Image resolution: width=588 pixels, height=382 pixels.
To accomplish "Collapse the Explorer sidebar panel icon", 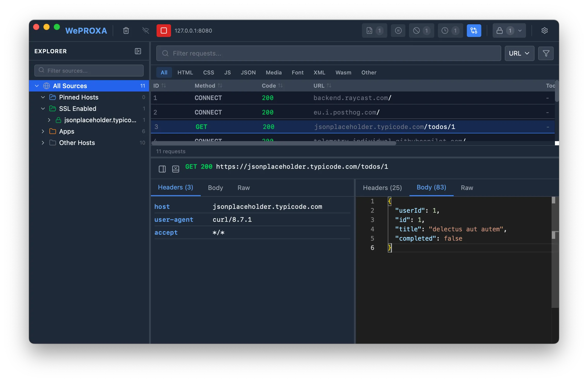I will tap(138, 51).
